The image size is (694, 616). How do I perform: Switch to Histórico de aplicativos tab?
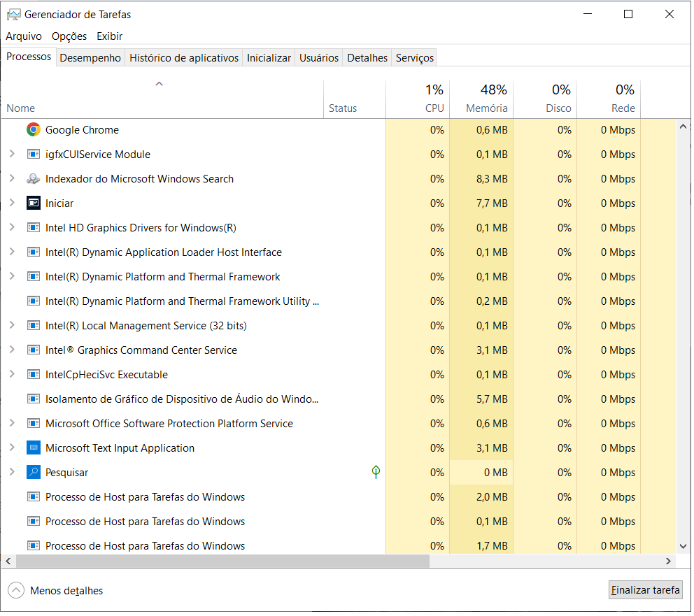coord(184,58)
